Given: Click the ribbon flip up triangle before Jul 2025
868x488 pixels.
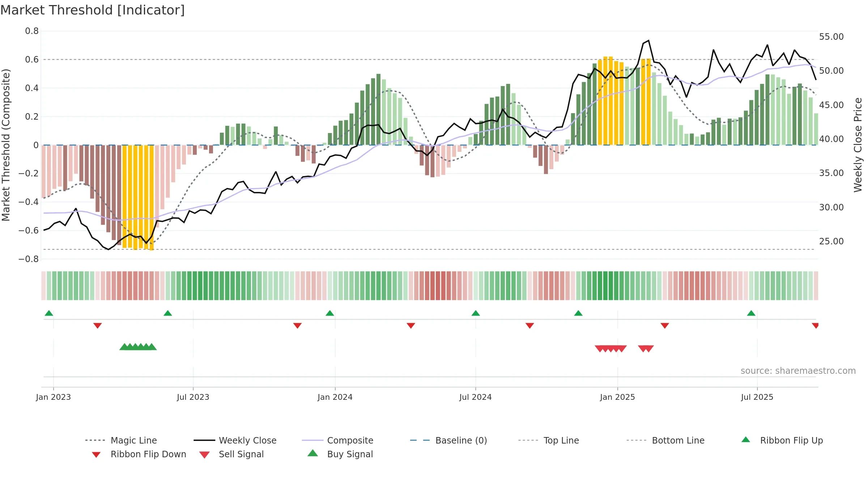Looking at the screenshot, I should point(751,313).
